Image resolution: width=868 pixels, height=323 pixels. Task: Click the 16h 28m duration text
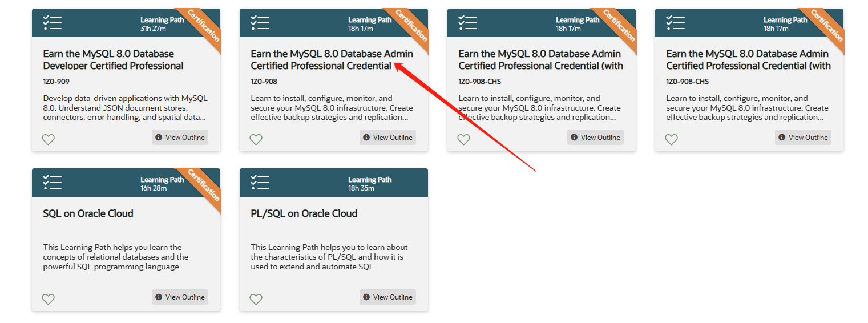pos(154,188)
